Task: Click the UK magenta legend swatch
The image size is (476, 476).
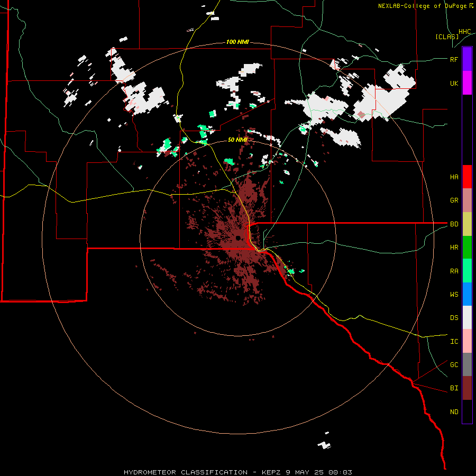Action: pyautogui.click(x=467, y=83)
